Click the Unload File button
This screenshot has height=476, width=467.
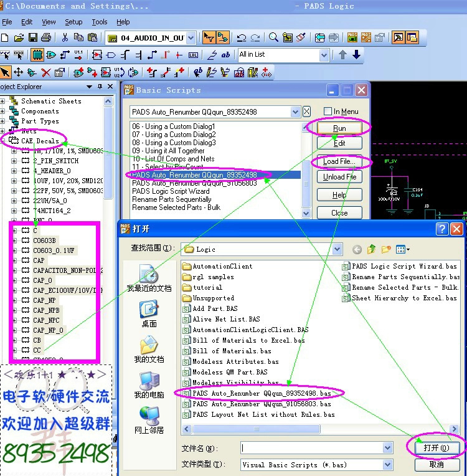click(339, 177)
